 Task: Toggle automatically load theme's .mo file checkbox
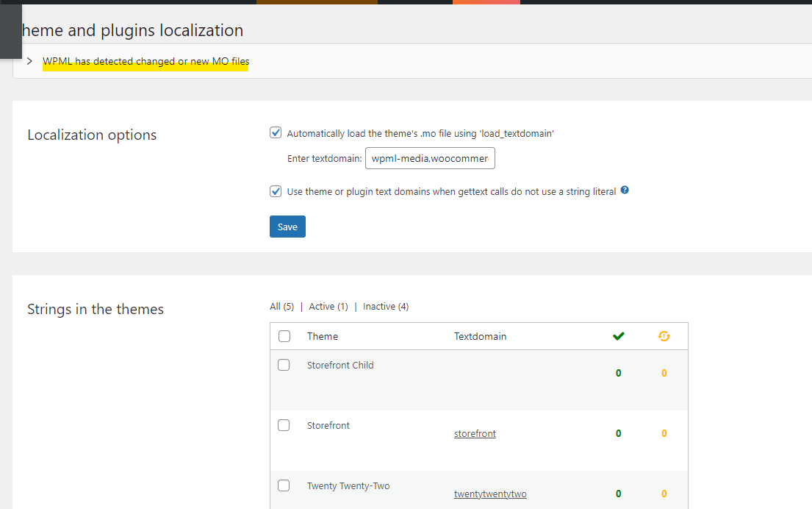point(276,132)
